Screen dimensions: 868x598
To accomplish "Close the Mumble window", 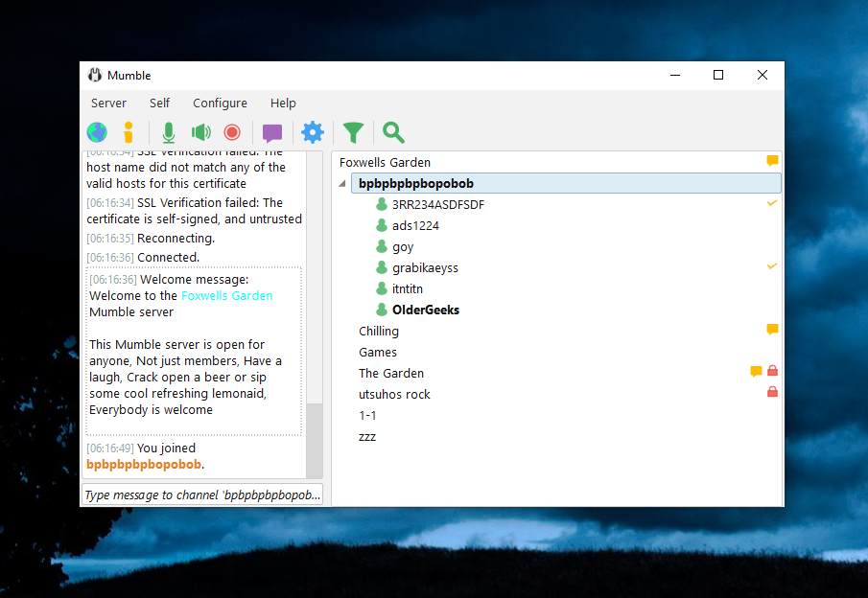I will (762, 76).
